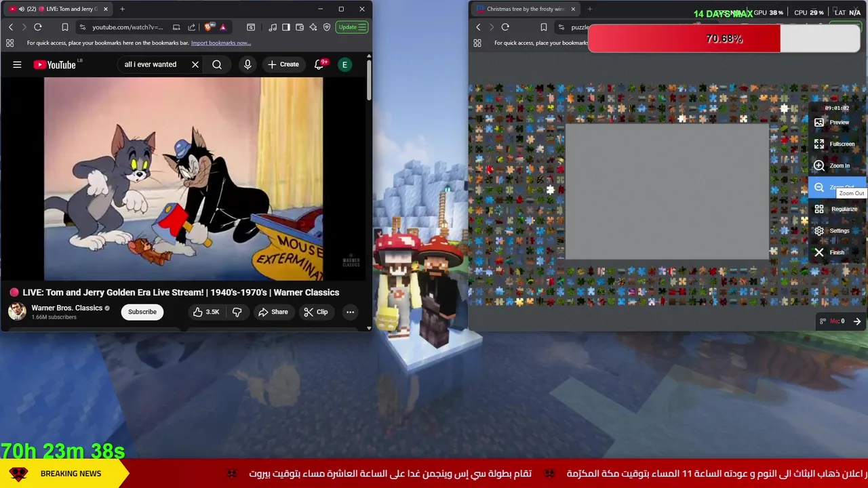Go back in the YouTube browser window
868x488 pixels.
(x=11, y=27)
